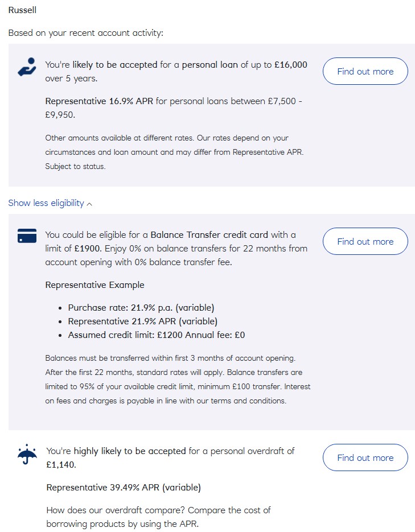This screenshot has height=532, width=415.
Task: Click the Balance Transfer credit card icon
Action: point(27,236)
